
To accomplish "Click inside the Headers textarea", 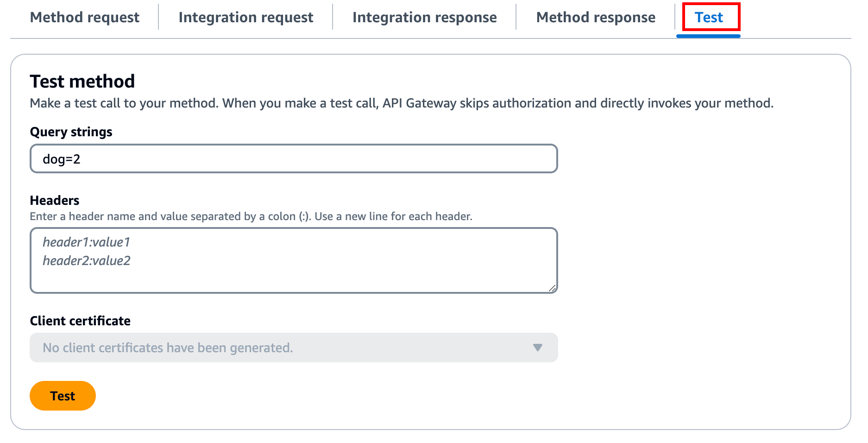I will coord(293,259).
